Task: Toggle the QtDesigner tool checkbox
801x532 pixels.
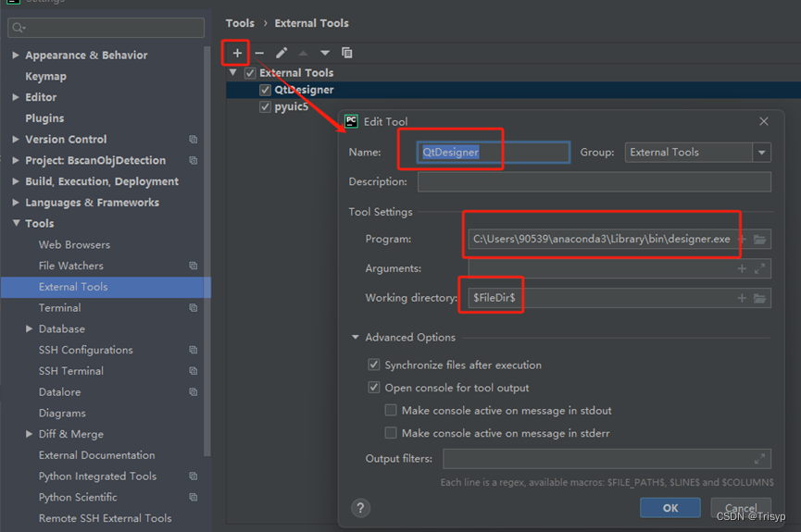Action: click(x=265, y=90)
